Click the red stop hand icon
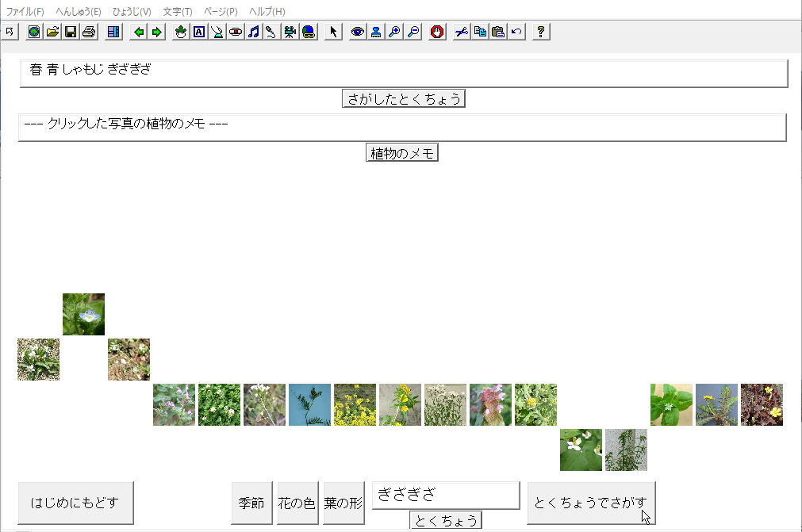Viewport: 802px width, 532px height. point(437,32)
